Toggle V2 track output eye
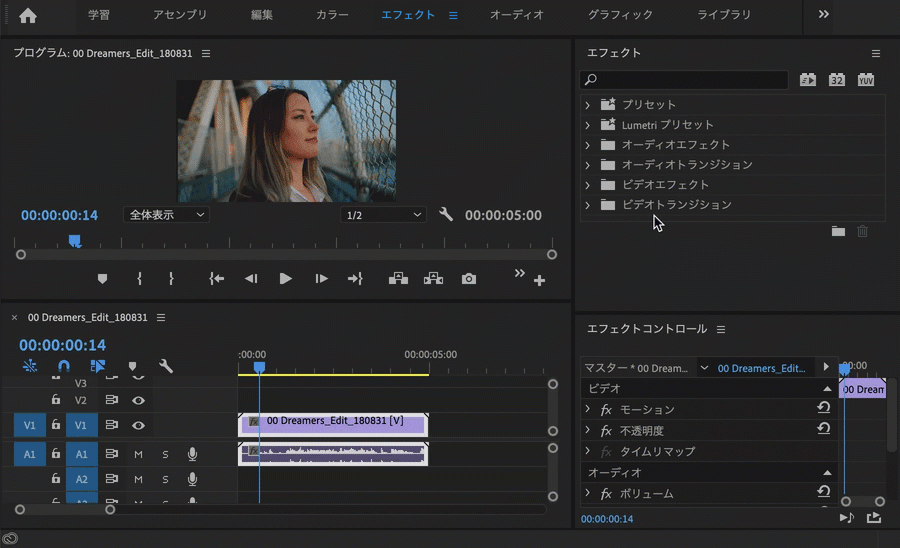This screenshot has height=548, width=900. point(138,401)
